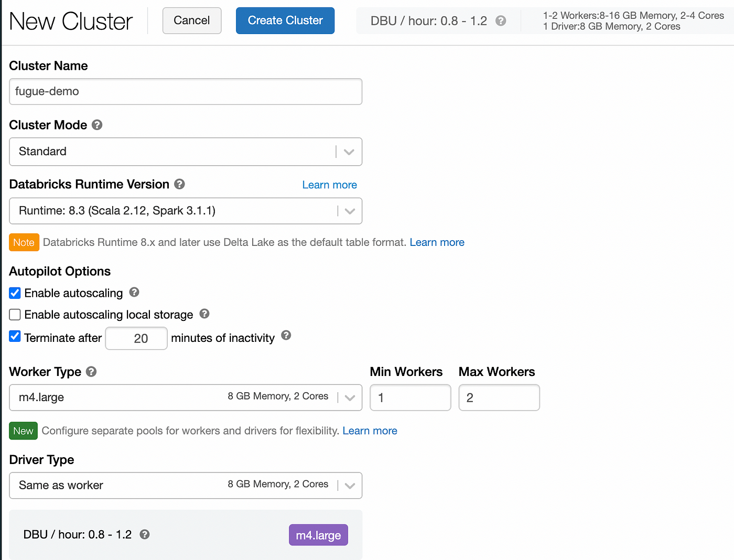This screenshot has height=560, width=734.
Task: Open Learn more link about separate pools
Action: pos(370,430)
